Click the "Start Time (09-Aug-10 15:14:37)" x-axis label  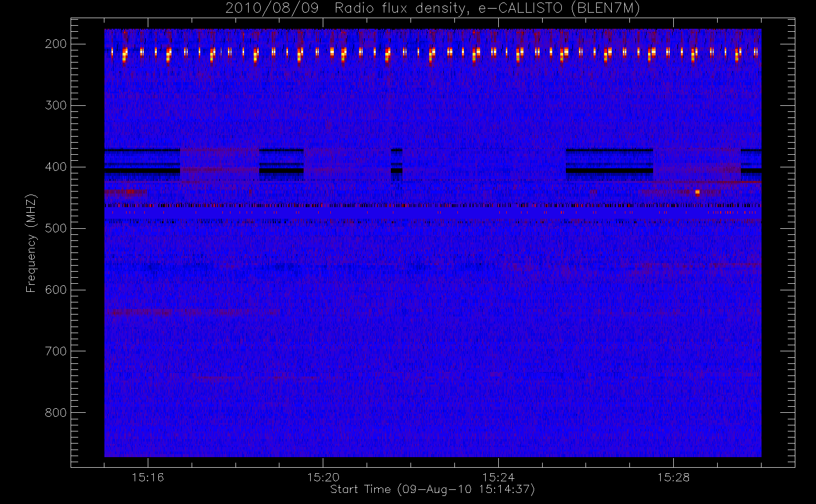pyautogui.click(x=432, y=489)
